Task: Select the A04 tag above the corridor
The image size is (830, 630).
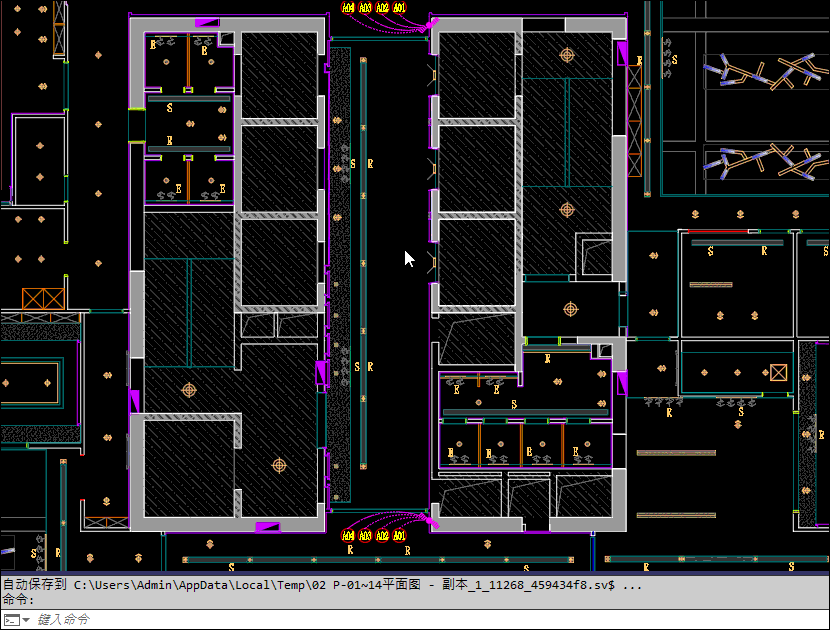Action: 349,8
